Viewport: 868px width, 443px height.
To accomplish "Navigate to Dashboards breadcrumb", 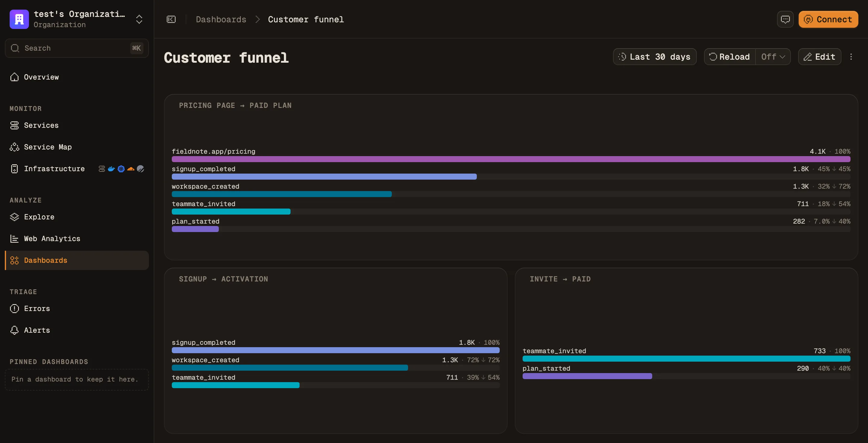I will tap(221, 19).
